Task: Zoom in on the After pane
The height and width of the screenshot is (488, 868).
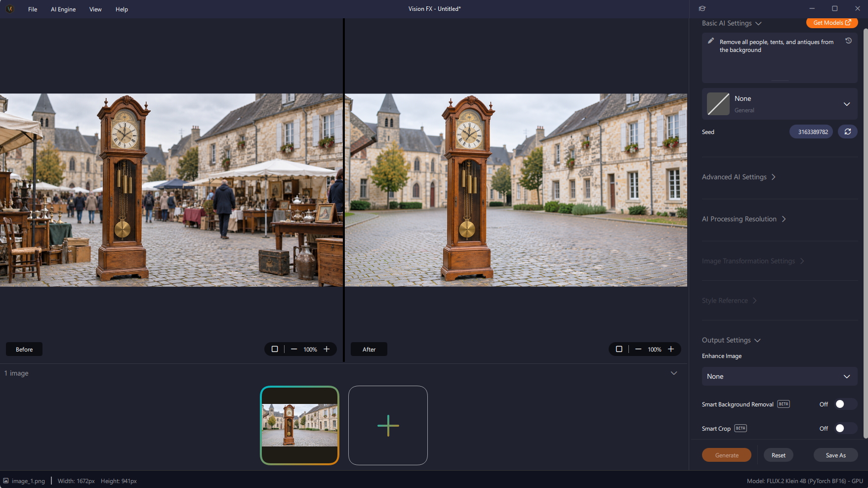Action: coord(671,349)
